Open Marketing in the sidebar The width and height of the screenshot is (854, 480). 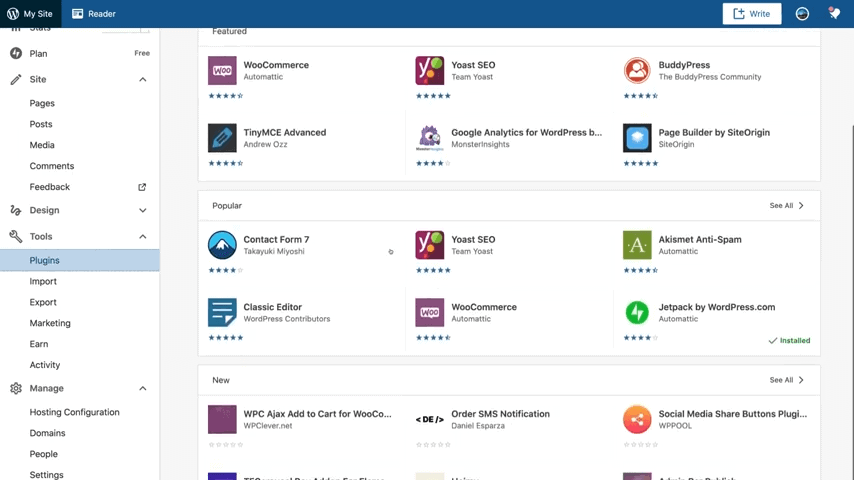coord(50,323)
